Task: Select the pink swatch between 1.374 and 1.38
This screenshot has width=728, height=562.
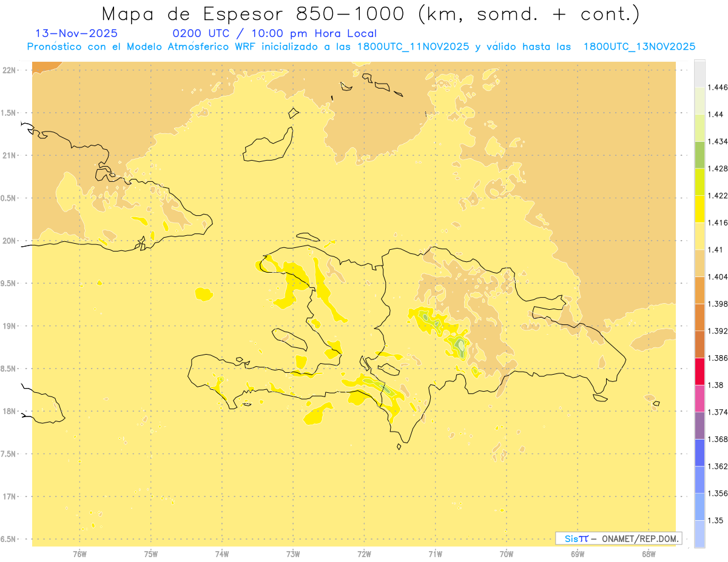Action: point(699,398)
